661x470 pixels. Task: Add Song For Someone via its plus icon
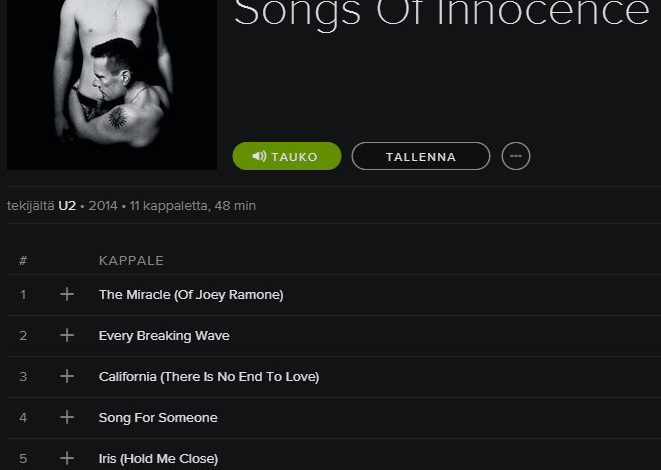(x=67, y=417)
